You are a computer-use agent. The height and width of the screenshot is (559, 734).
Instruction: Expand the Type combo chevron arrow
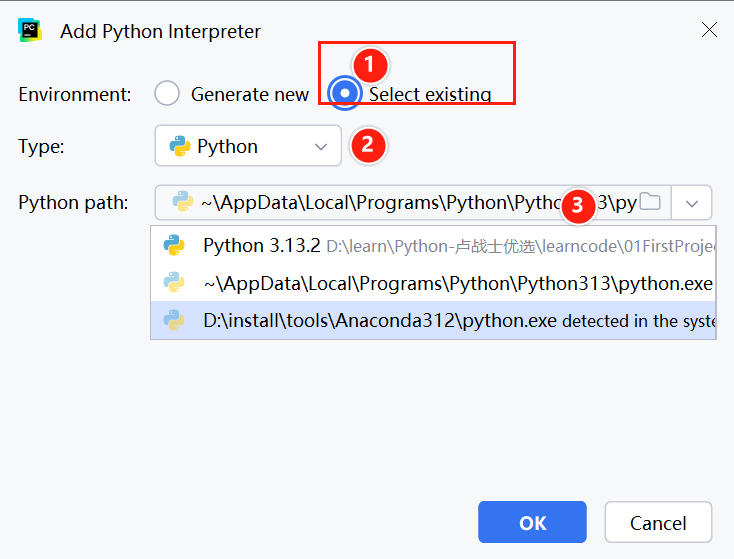(321, 147)
